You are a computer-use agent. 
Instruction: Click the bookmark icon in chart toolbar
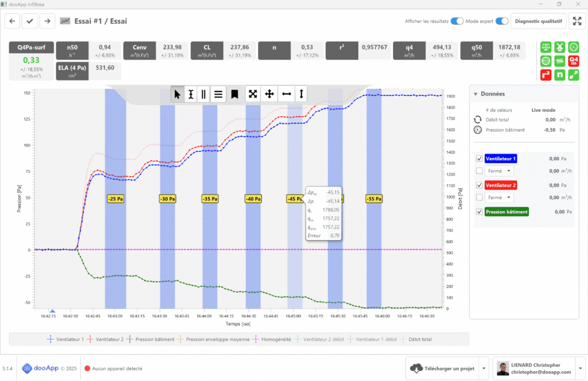tap(234, 94)
